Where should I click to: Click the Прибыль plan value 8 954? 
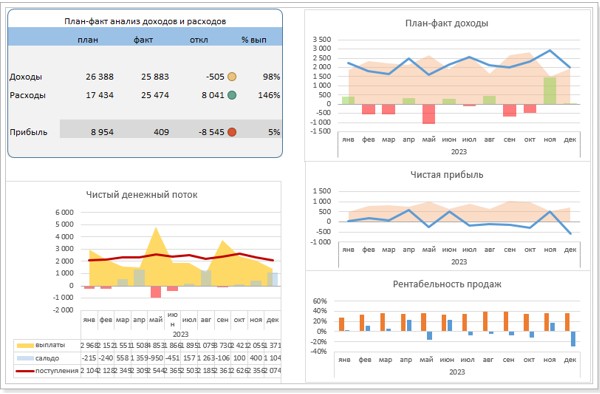[x=102, y=132]
